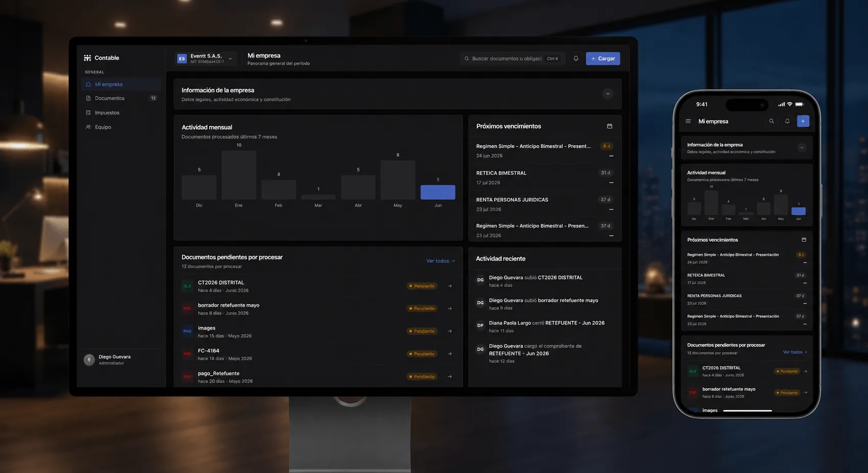Click the DP avatar in Actividad reciente

point(480,325)
